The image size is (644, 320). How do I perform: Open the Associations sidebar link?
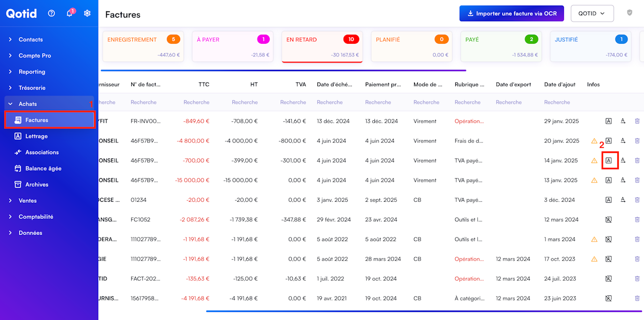[x=42, y=152]
